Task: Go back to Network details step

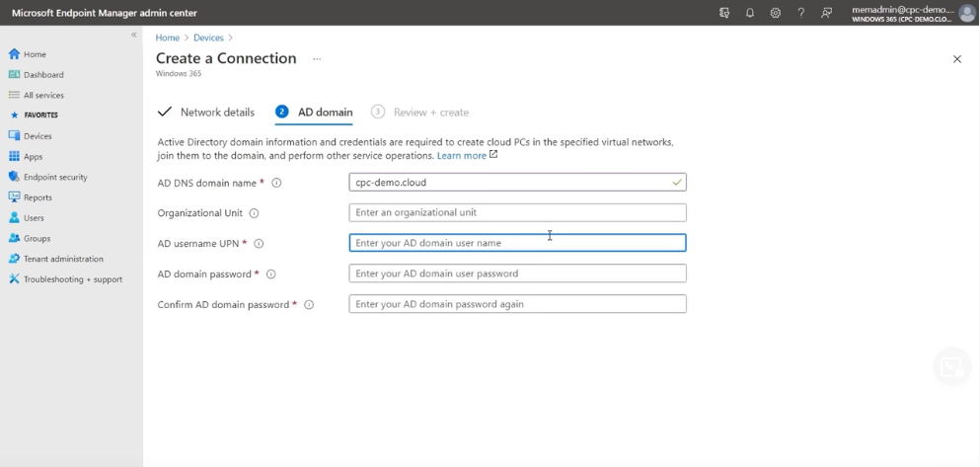Action: [206, 112]
